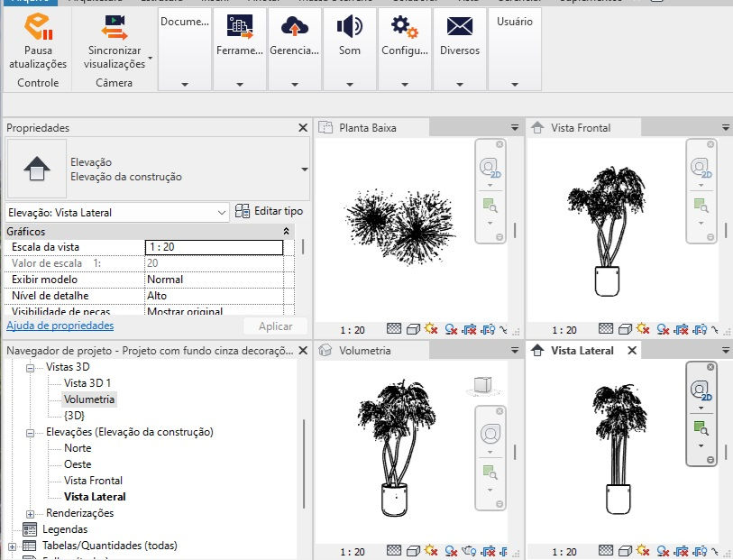Click the project browser vertical scrollbar
The image size is (733, 560).
[305, 464]
